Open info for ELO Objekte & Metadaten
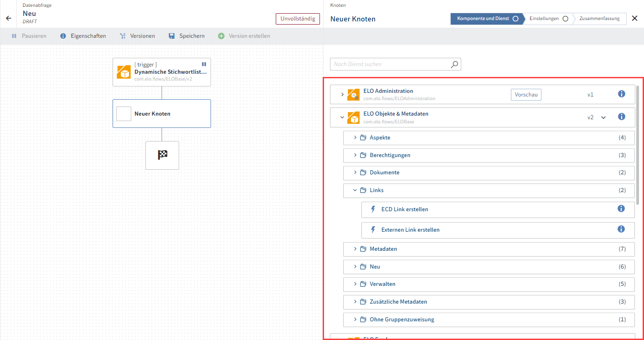644x340 pixels. (621, 117)
